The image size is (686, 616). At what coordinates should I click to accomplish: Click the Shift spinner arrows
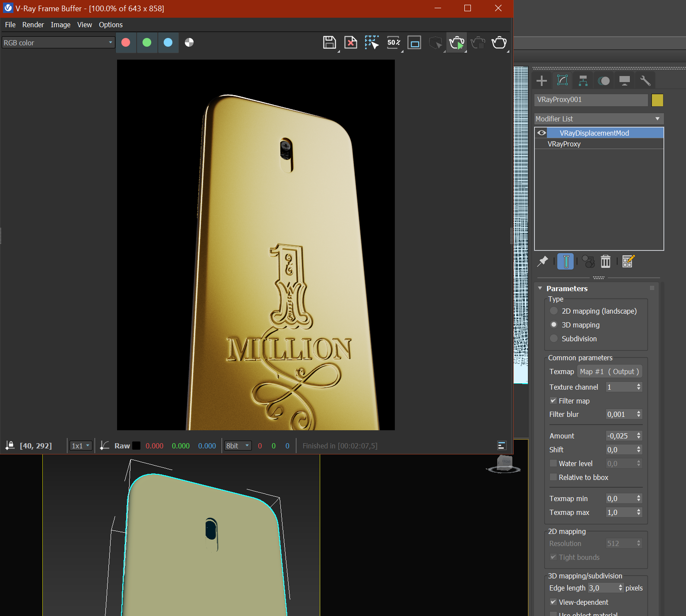coord(638,450)
